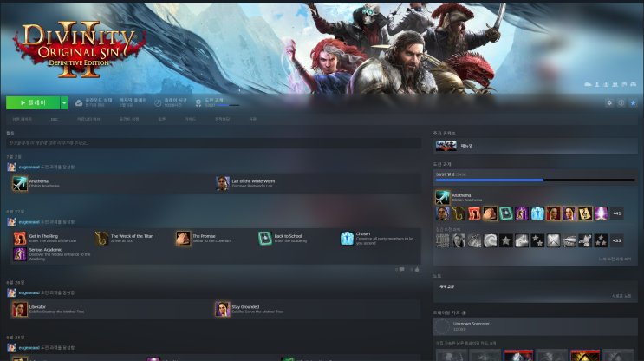This screenshot has width=644, height=361.
Task: Click the glowing purple figure unlocked achievement
Action: pos(601,213)
